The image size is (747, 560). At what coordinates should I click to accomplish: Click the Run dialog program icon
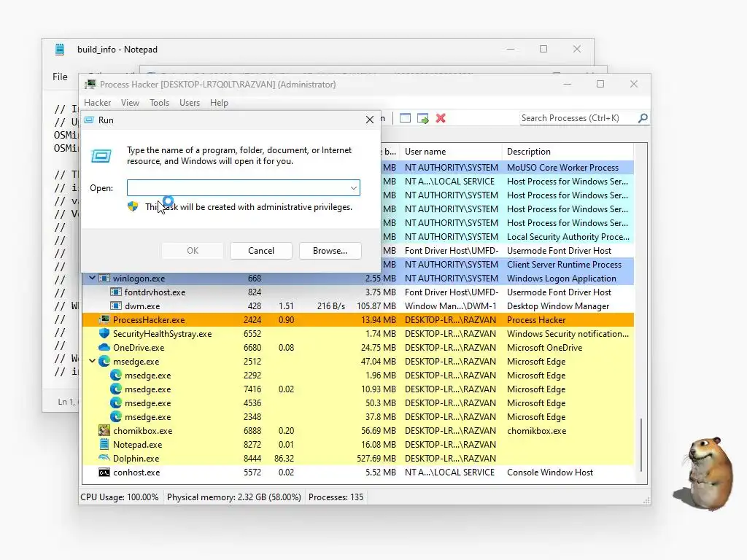[101, 156]
